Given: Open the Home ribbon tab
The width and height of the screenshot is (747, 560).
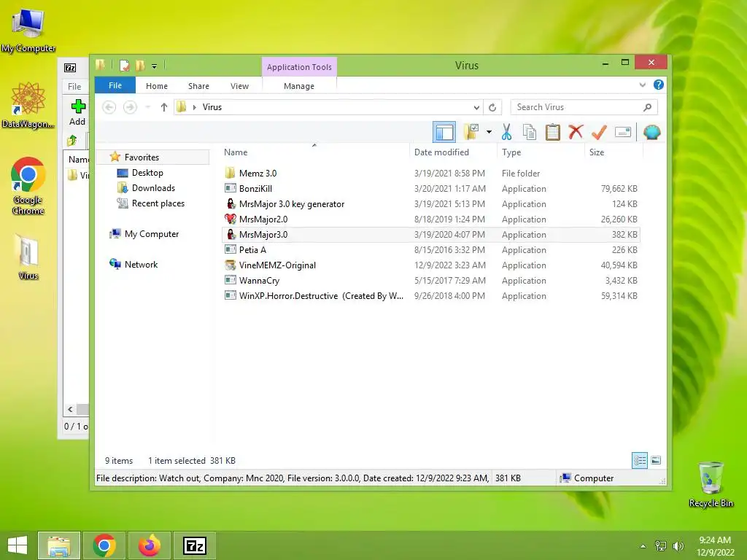Looking at the screenshot, I should point(157,86).
